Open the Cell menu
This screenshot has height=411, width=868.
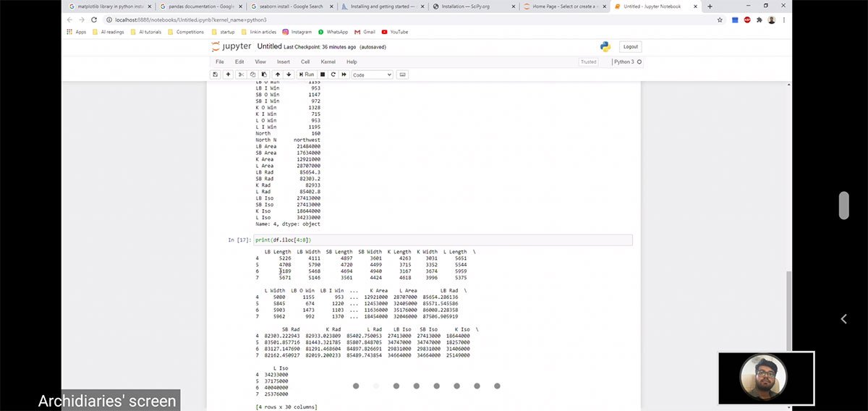[305, 62]
